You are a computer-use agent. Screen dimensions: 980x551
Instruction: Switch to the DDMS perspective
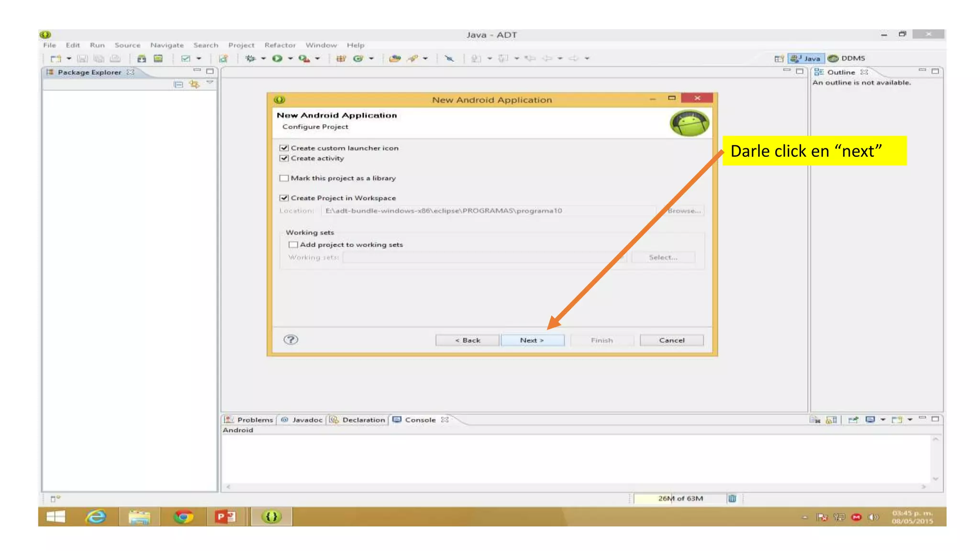pyautogui.click(x=847, y=58)
